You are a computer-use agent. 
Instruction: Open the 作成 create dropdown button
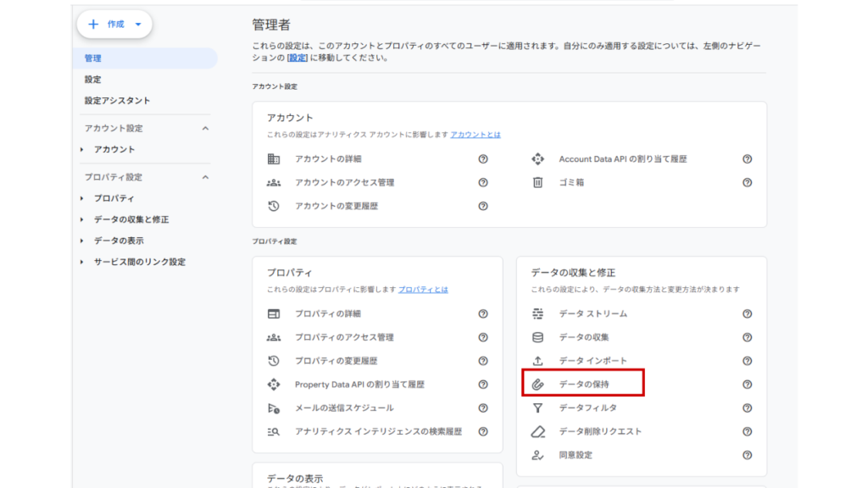114,25
